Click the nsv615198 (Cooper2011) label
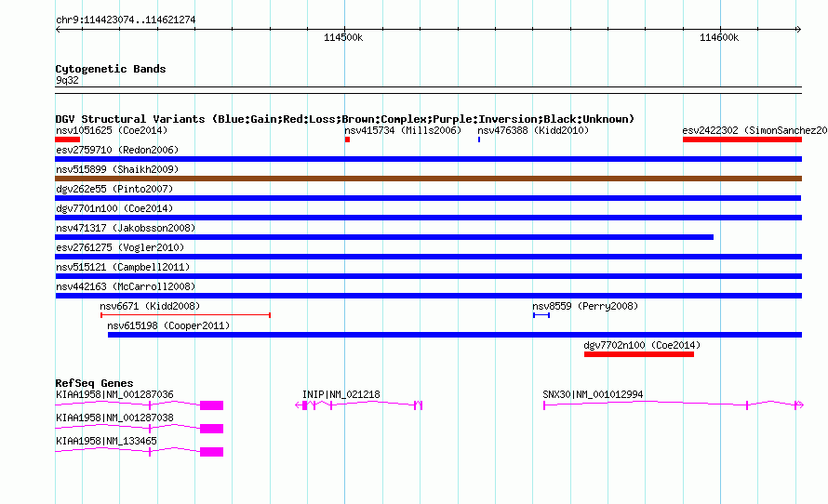Viewport: 828px width, 504px height. pos(168,325)
